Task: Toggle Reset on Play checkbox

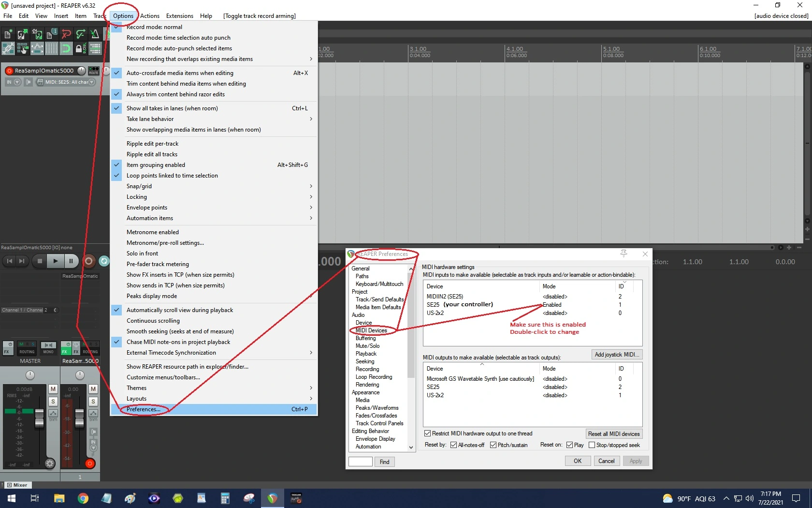Action: coord(569,445)
